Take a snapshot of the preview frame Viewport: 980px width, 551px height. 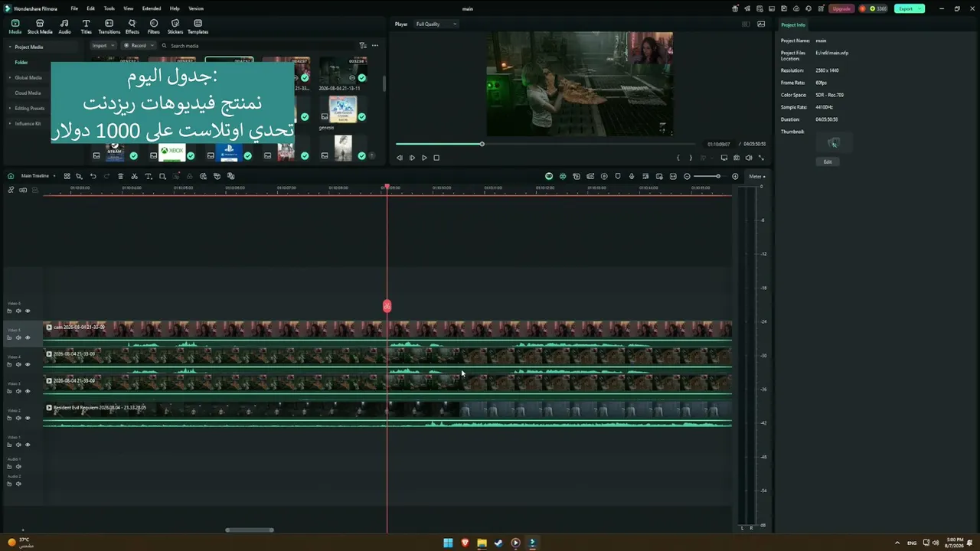click(737, 158)
